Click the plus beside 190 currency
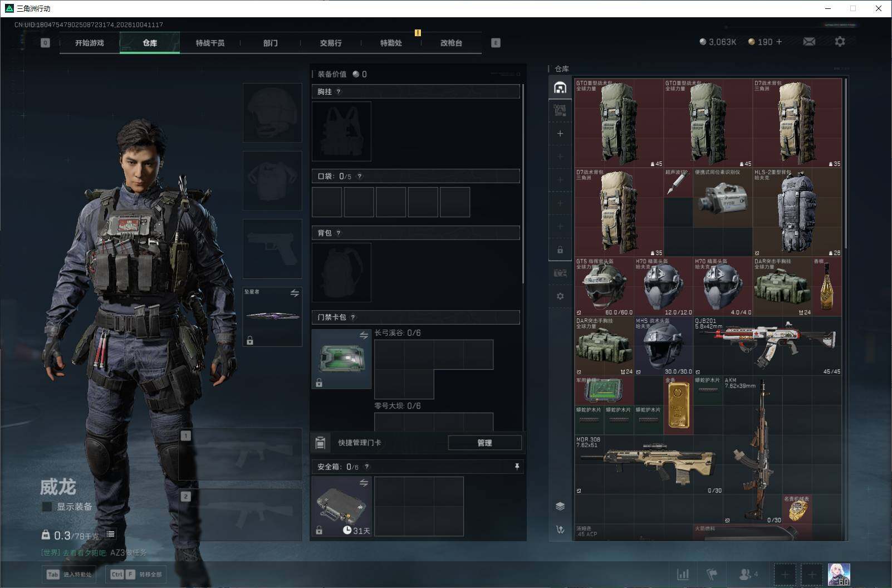Image resolution: width=892 pixels, height=588 pixels. [779, 42]
